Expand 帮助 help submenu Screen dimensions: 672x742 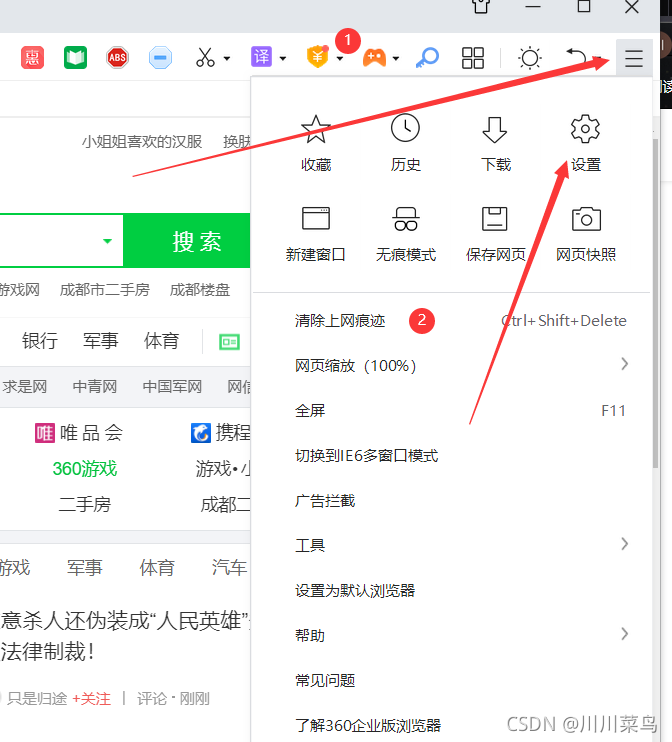451,635
